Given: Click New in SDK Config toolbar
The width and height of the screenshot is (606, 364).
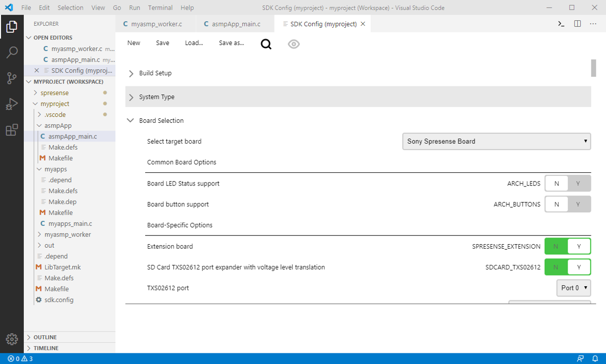Looking at the screenshot, I should point(134,43).
